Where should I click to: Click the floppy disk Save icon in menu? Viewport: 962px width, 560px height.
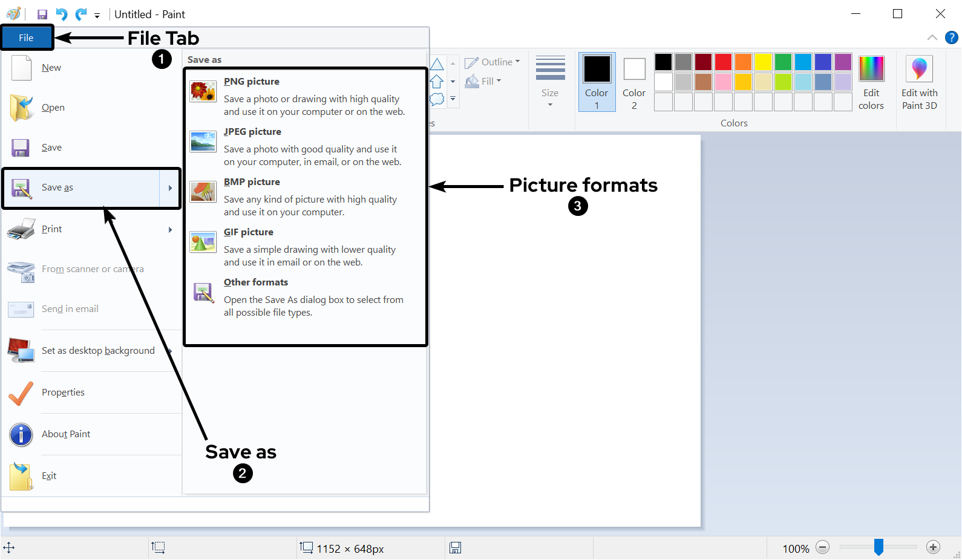(21, 148)
